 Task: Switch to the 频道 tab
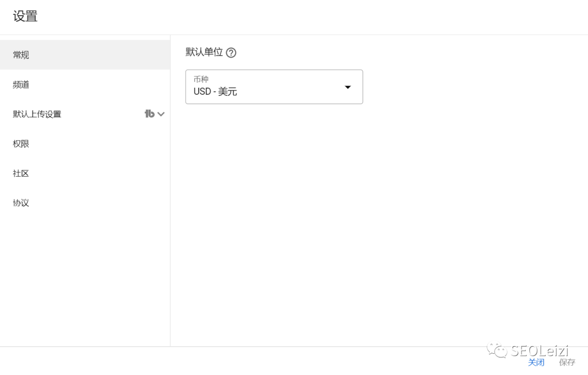pos(21,84)
